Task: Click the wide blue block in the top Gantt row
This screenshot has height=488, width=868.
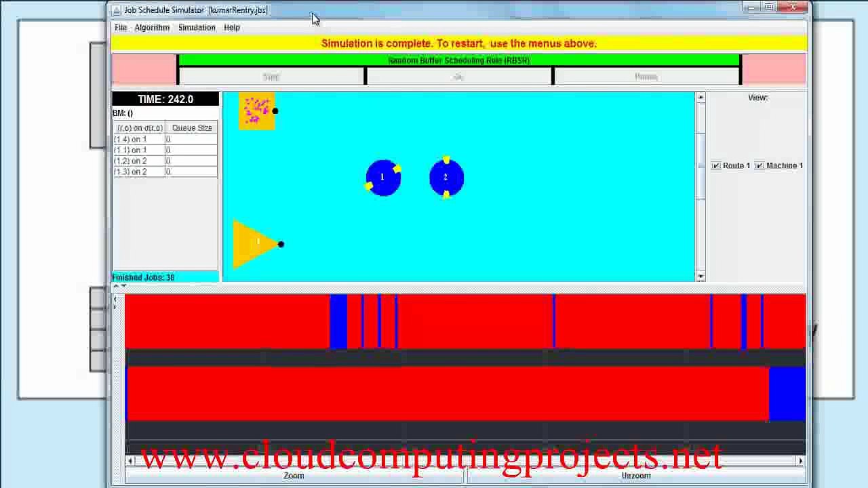Action: pos(338,321)
